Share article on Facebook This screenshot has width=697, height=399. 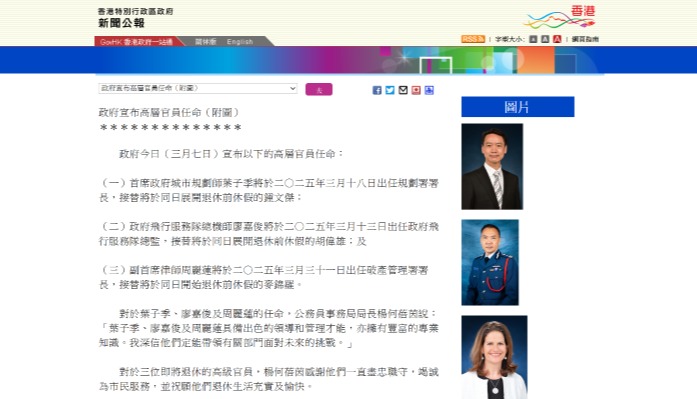[377, 90]
